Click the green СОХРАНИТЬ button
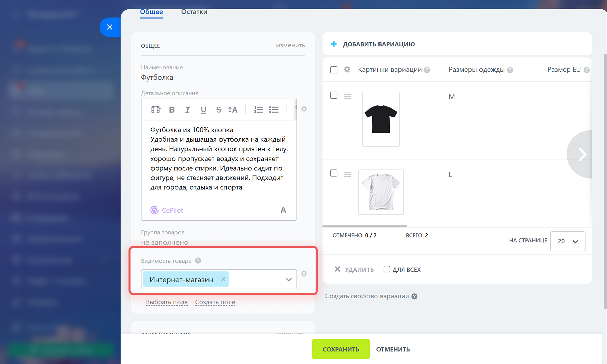 coord(341,349)
